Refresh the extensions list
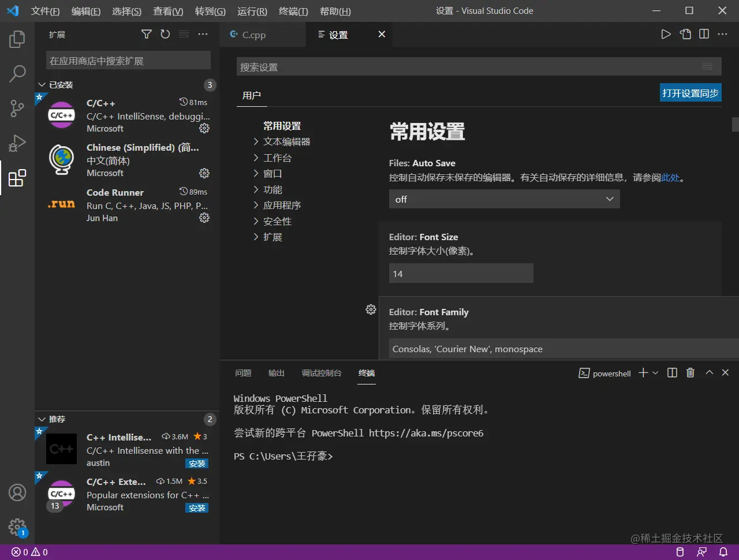Screen dimensions: 739x560 [165, 35]
